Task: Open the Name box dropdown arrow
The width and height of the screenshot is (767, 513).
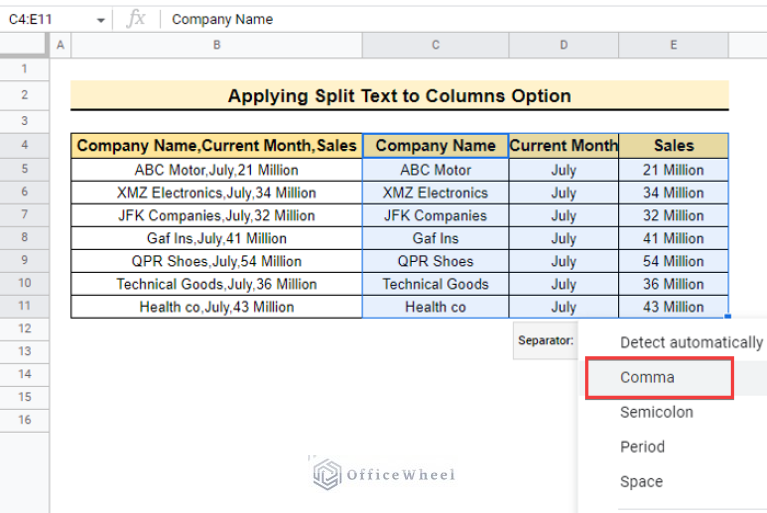Action: pos(101,20)
